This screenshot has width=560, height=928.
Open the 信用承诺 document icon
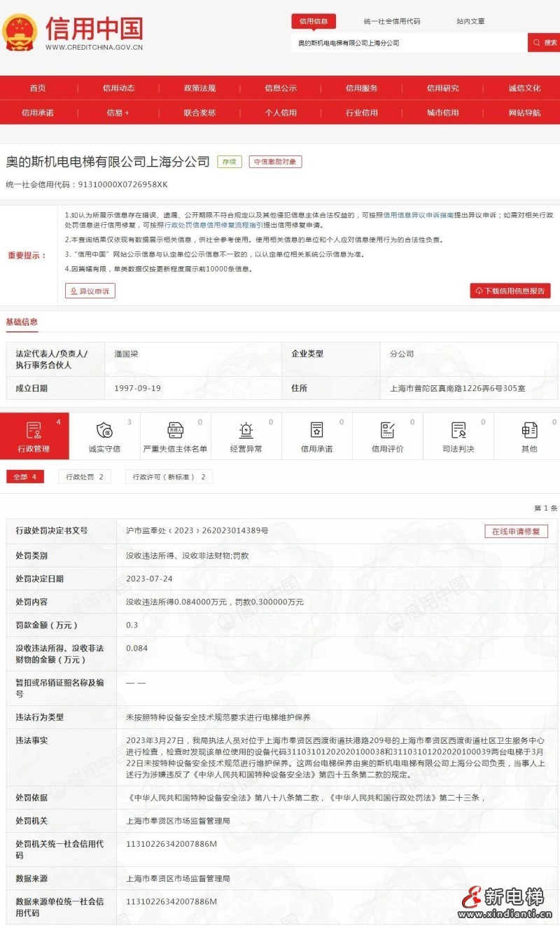coord(316,429)
